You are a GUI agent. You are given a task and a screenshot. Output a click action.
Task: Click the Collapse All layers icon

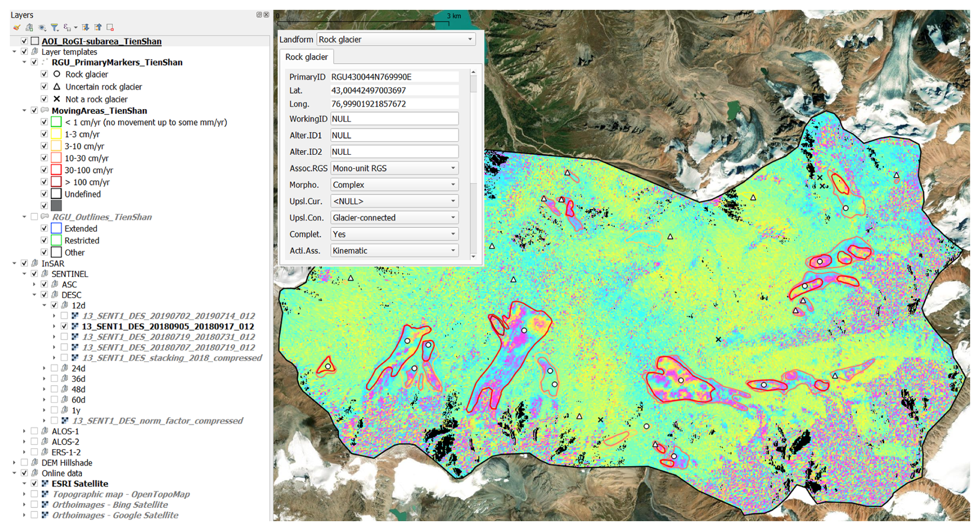[98, 27]
